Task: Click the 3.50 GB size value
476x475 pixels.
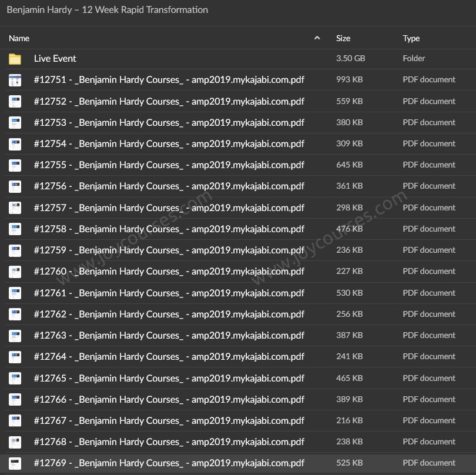Action: tap(351, 58)
